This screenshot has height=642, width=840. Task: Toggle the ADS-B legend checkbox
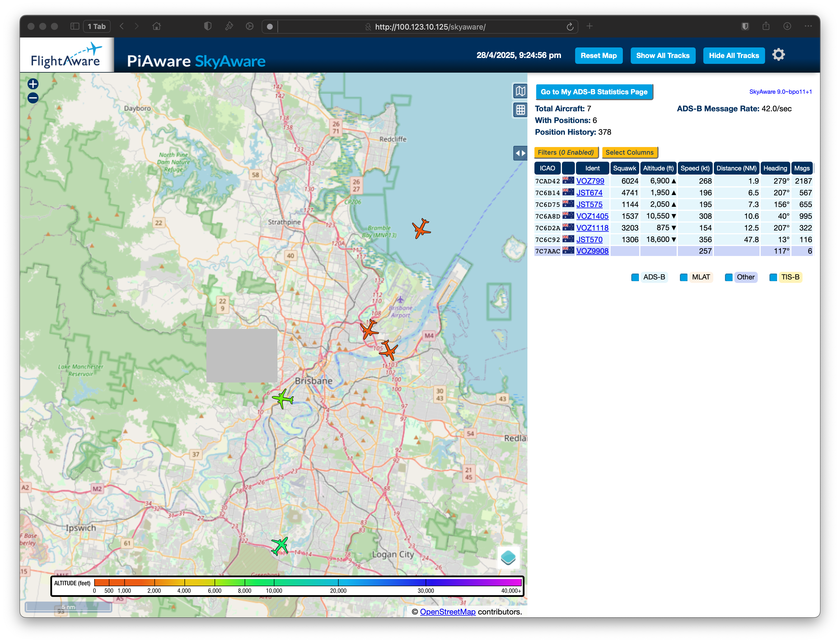(635, 277)
